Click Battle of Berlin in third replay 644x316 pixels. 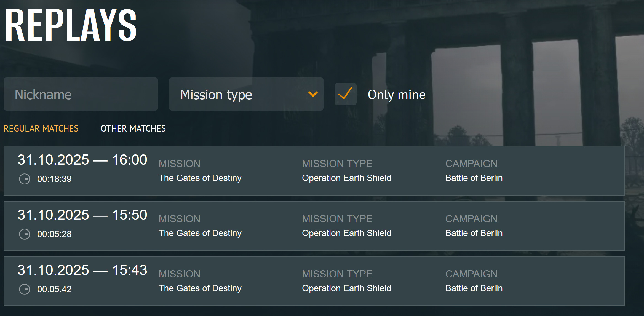point(474,288)
